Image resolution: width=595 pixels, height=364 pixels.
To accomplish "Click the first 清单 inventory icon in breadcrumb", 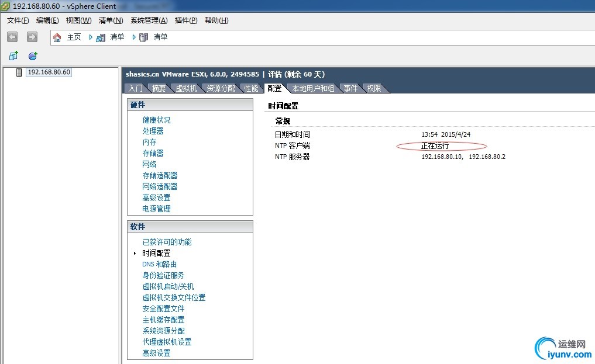I will pyautogui.click(x=101, y=37).
